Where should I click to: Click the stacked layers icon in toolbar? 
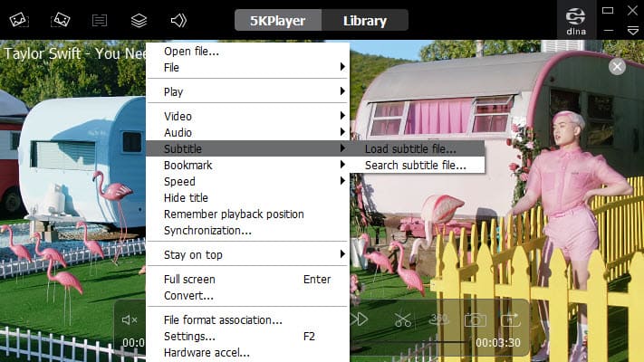[x=139, y=20]
